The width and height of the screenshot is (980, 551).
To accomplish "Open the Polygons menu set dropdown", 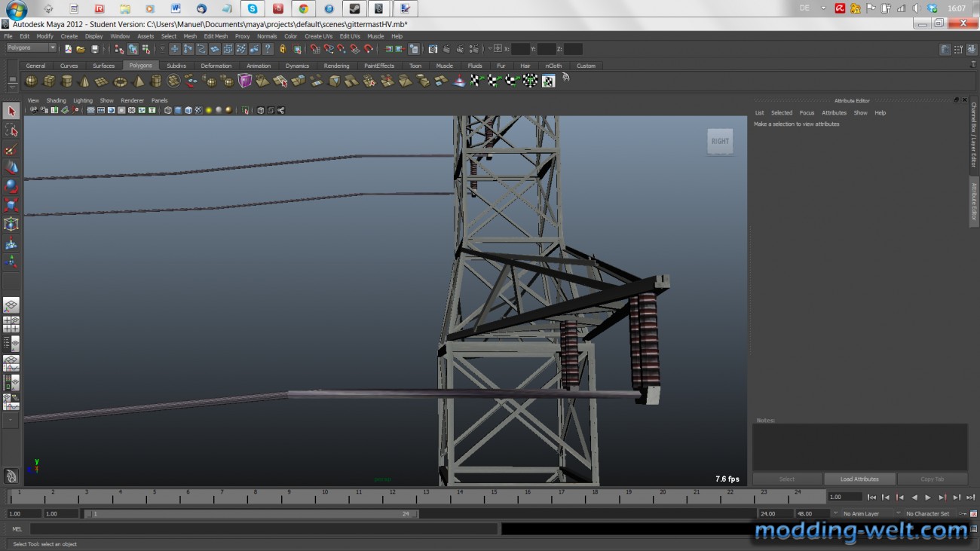I will (31, 48).
